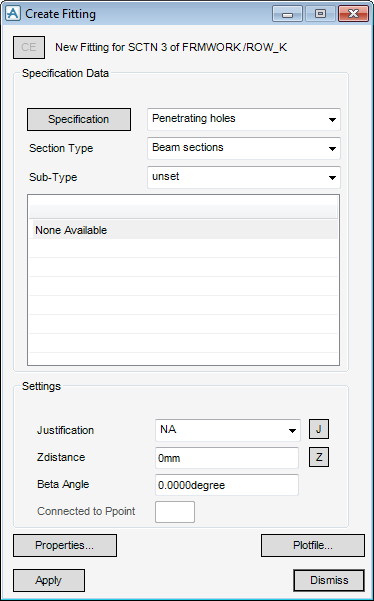Select the None Available list row
374x601 pixels.
(183, 230)
